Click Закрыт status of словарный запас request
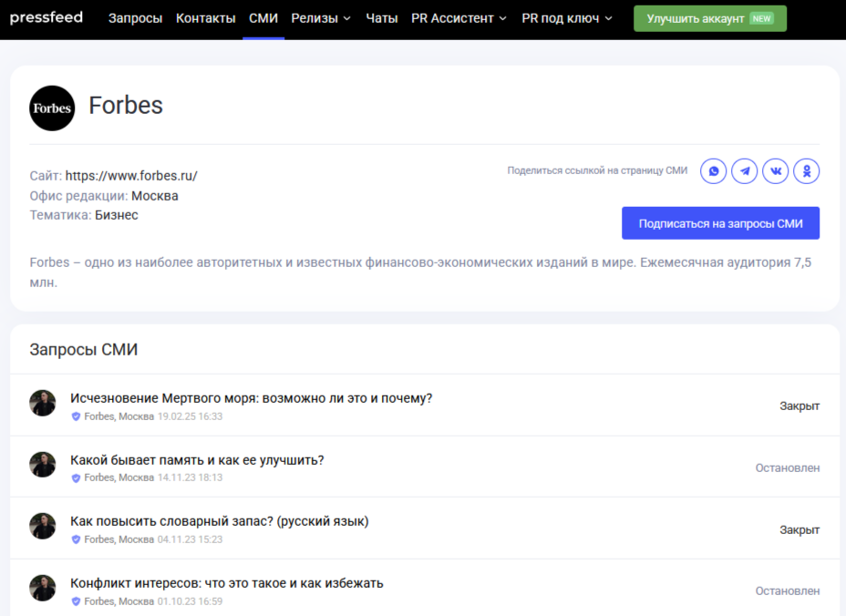The image size is (846, 616). (800, 529)
